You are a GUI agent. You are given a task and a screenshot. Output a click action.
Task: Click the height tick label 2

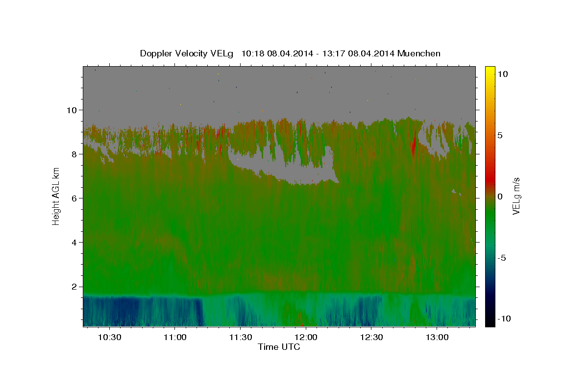[75, 287]
